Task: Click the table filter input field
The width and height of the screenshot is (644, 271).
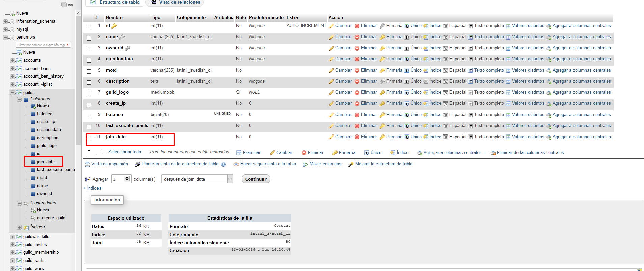Action: (x=41, y=45)
